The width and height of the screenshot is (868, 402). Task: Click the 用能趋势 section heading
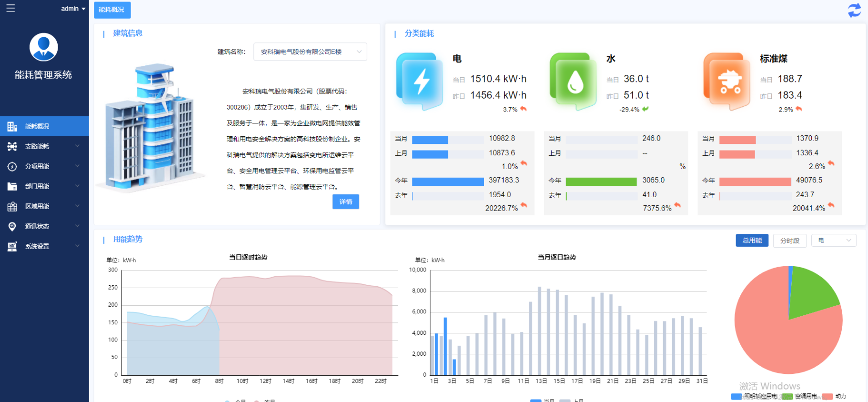[x=128, y=239]
